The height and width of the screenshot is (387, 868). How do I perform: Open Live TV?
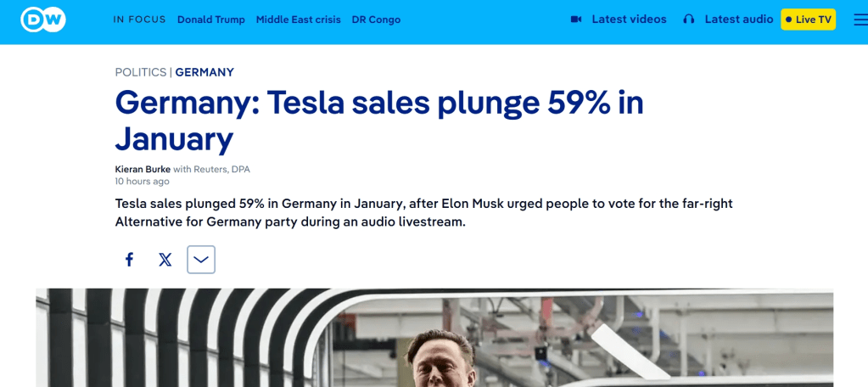click(x=809, y=20)
